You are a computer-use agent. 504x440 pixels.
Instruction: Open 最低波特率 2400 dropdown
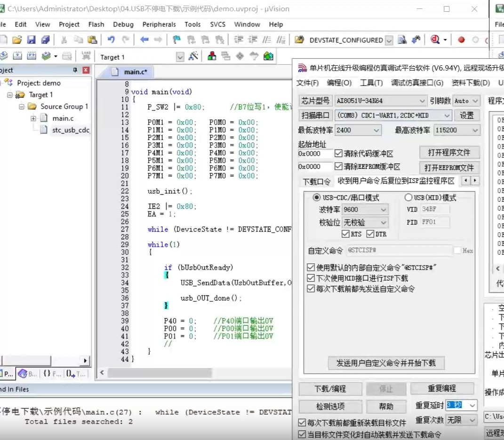[x=358, y=130]
